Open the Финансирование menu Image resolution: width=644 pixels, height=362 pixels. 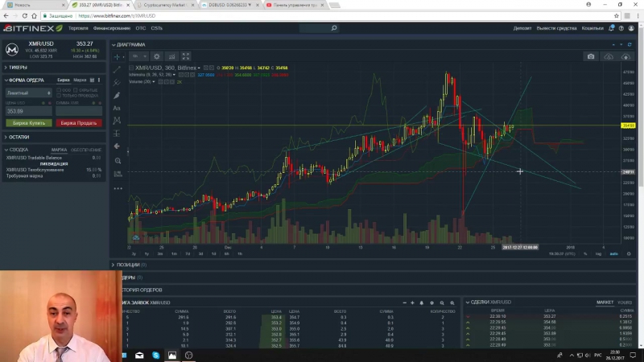pyautogui.click(x=112, y=28)
